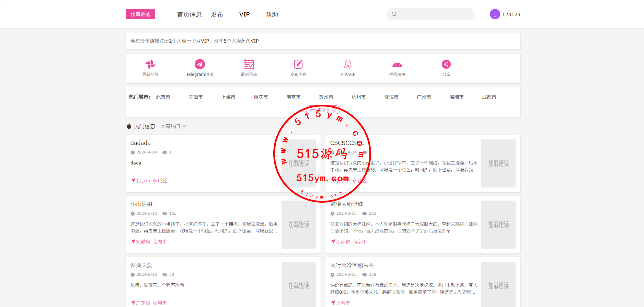Open the 123123 username link
The height and width of the screenshot is (307, 644).
click(511, 14)
